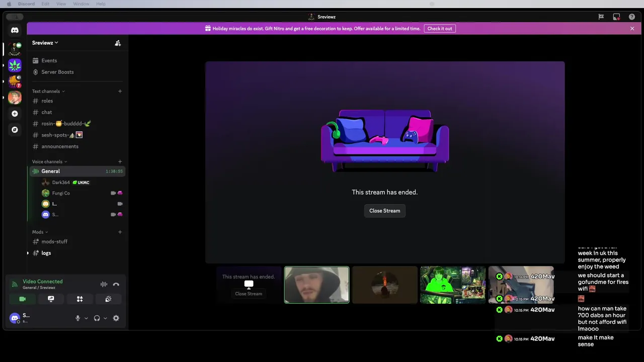Open headphone output options arrow
644x362 pixels.
pos(105,318)
